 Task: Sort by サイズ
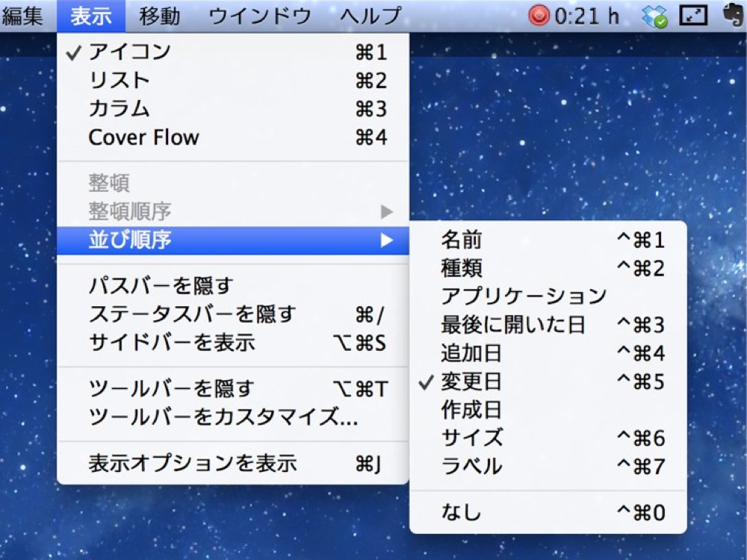(548, 438)
